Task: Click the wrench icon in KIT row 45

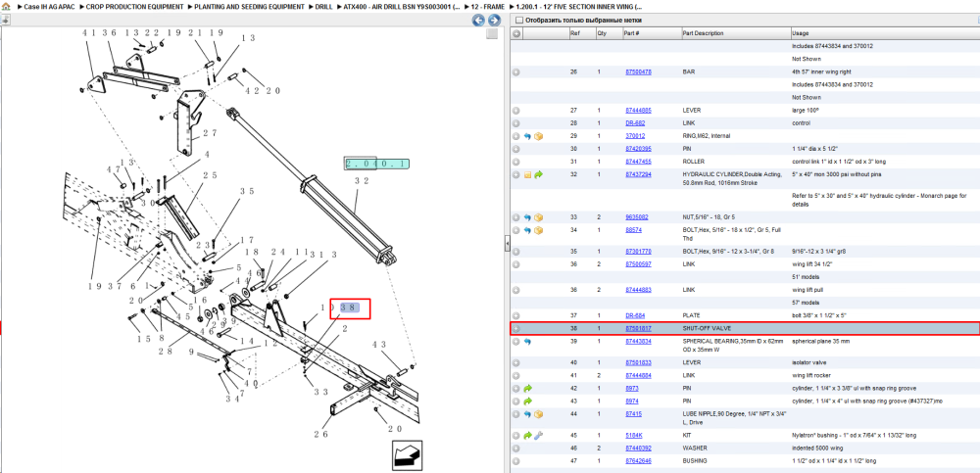Action: coord(538,436)
